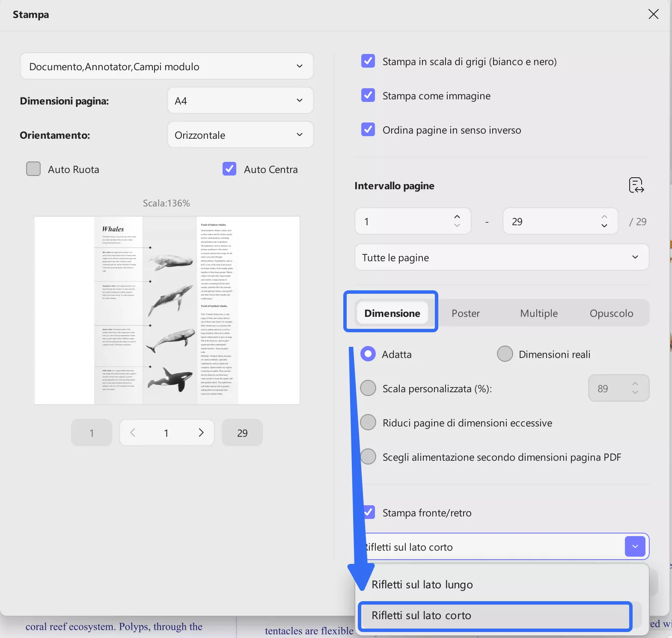Open the Poster tab
The height and width of the screenshot is (638, 672).
[466, 313]
